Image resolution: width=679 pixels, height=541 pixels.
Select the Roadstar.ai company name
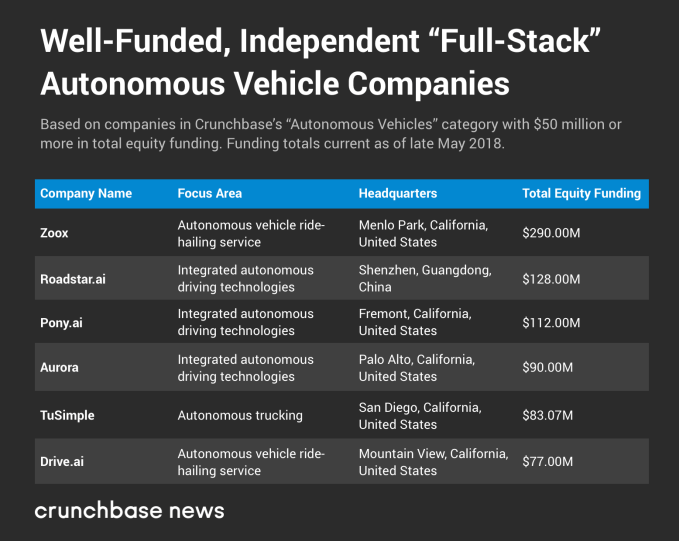(x=73, y=279)
